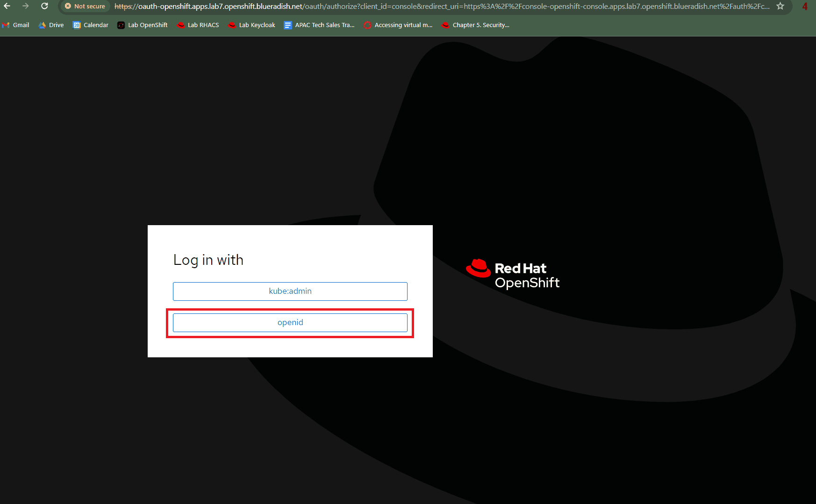Screen dimensions: 816x504
Task: Bookmark this page with star icon
Action: 780,6
